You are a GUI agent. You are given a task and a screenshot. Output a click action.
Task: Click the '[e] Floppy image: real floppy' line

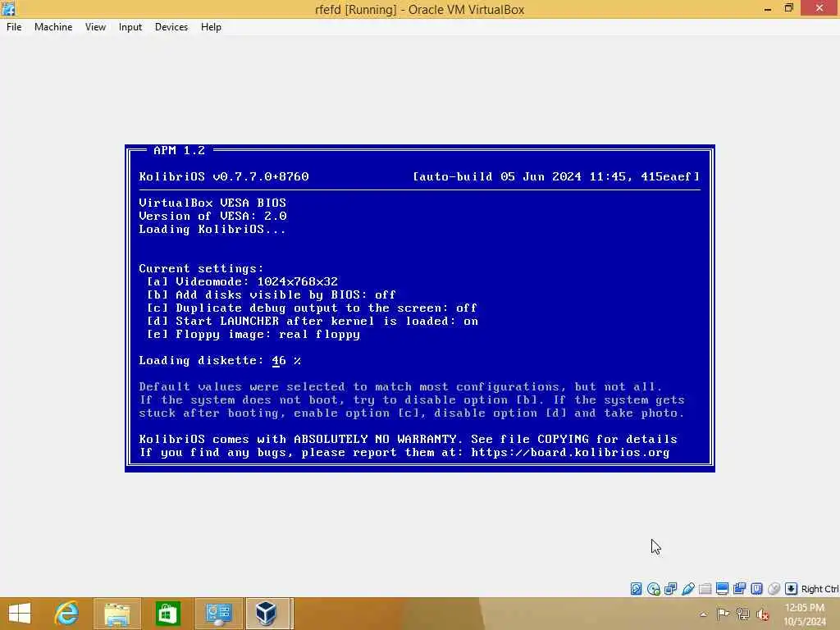tap(253, 335)
